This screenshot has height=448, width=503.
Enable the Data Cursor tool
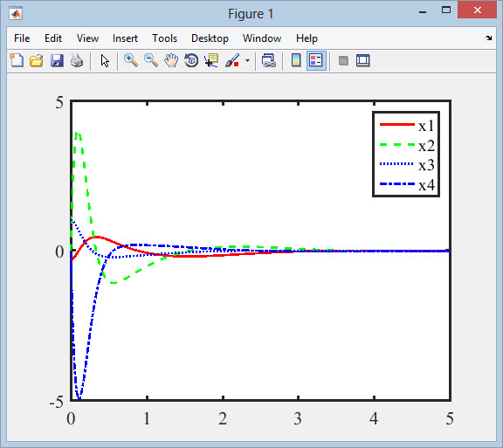pyautogui.click(x=211, y=60)
